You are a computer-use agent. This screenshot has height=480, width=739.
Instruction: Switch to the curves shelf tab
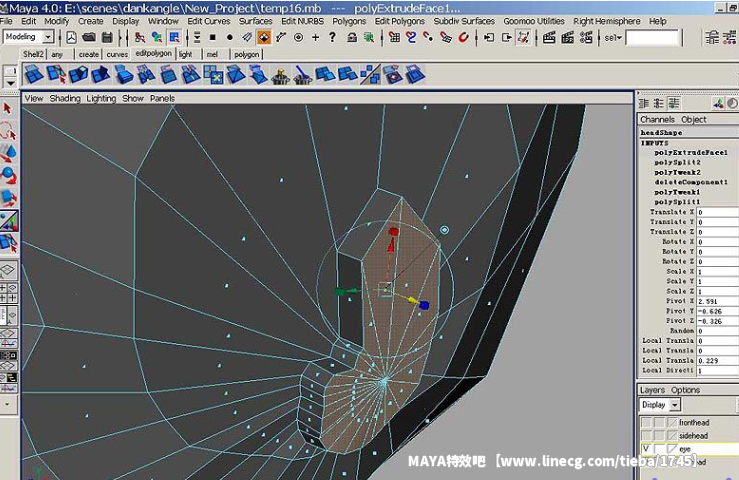[117, 54]
